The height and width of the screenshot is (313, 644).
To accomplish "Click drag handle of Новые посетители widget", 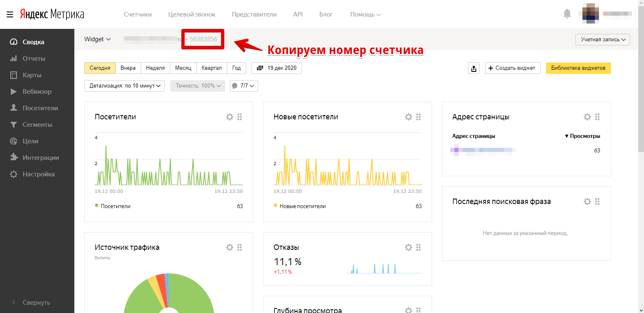I will pyautogui.click(x=418, y=117).
